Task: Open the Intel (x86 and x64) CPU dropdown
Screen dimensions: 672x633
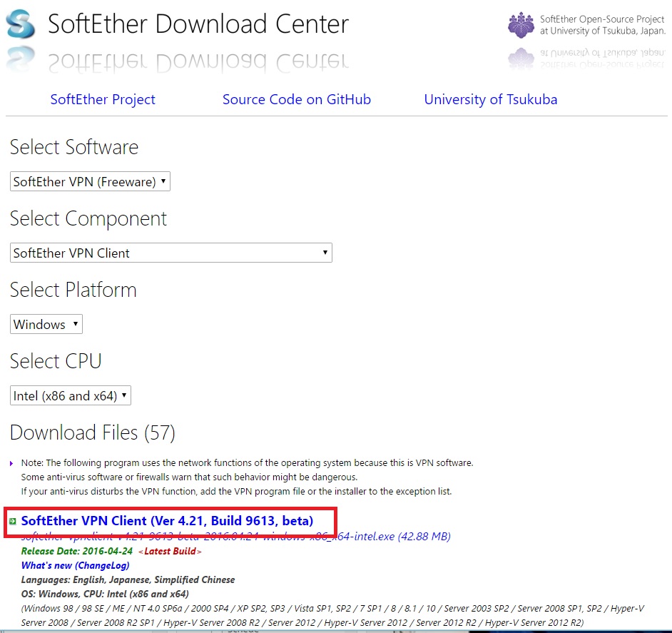Action: pyautogui.click(x=69, y=395)
